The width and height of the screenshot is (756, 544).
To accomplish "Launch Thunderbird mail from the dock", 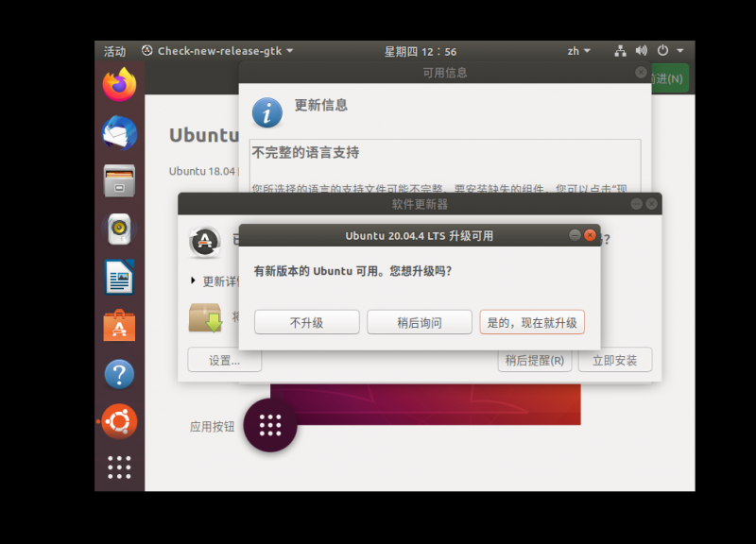I will pos(119,133).
